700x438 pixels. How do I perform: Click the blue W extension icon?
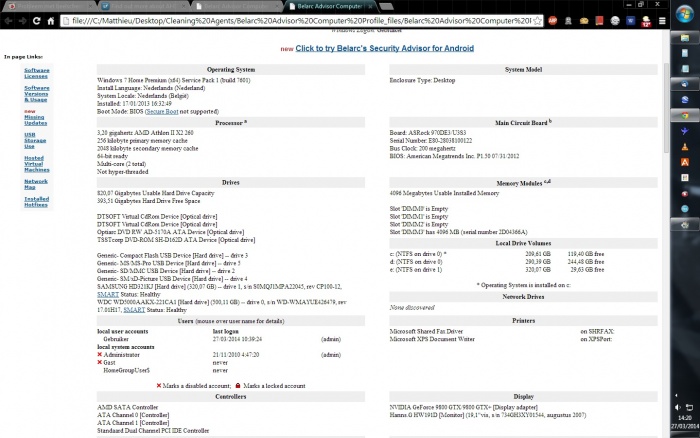coord(631,21)
